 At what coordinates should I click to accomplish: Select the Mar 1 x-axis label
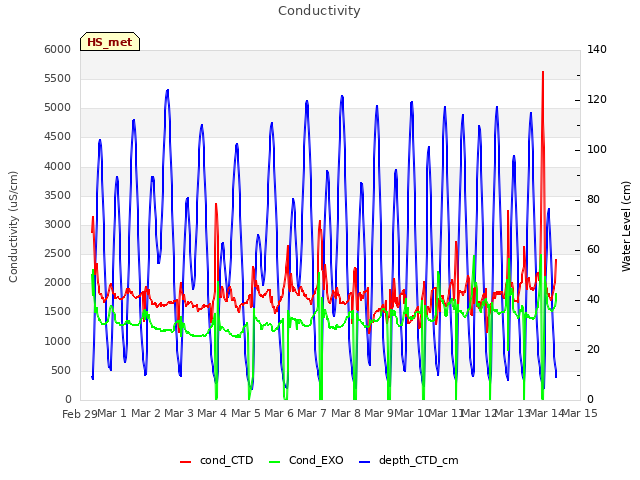112,413
